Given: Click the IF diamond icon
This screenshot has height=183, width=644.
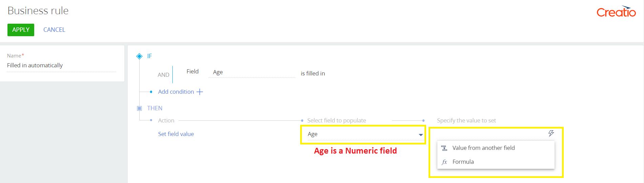Looking at the screenshot, I should 139,56.
